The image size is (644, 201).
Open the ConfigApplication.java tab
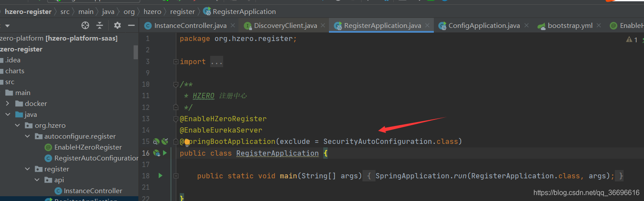tap(484, 26)
